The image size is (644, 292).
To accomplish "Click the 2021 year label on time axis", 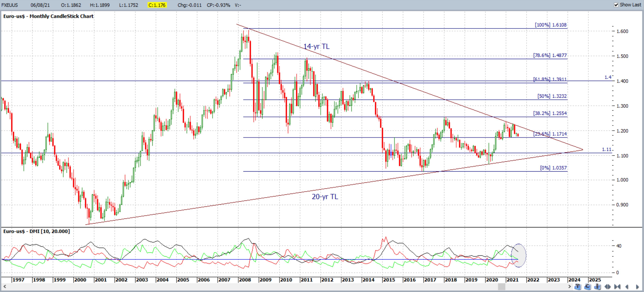I will click(x=513, y=280).
